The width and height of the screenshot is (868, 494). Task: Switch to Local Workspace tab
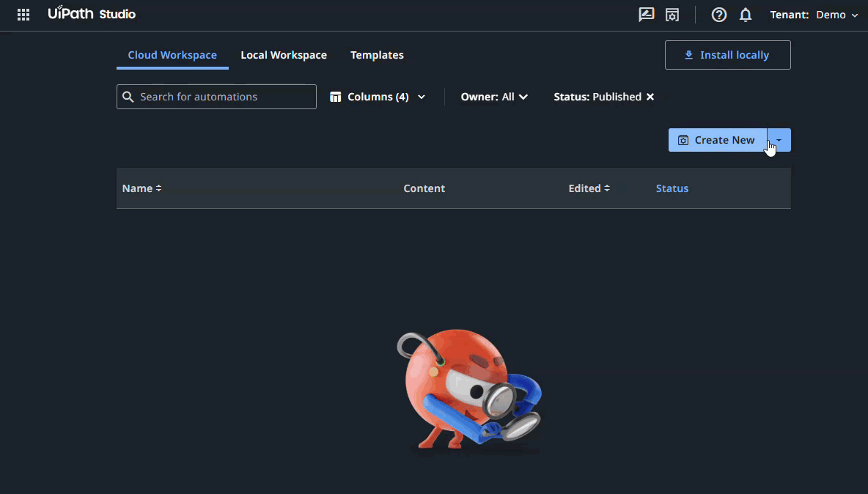[x=284, y=55]
